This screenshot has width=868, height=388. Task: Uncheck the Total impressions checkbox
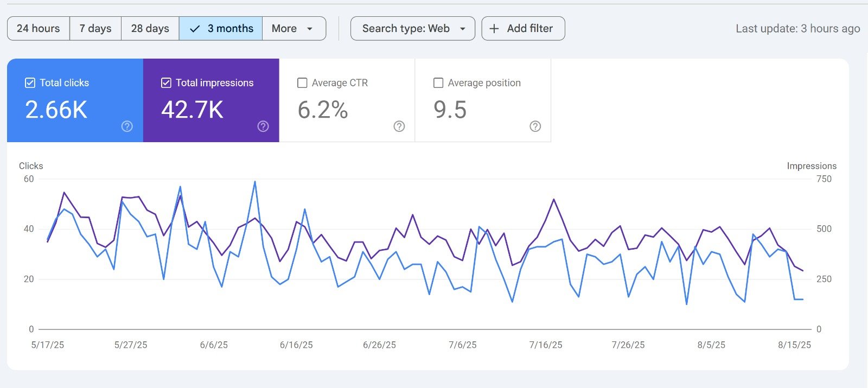[x=167, y=83]
